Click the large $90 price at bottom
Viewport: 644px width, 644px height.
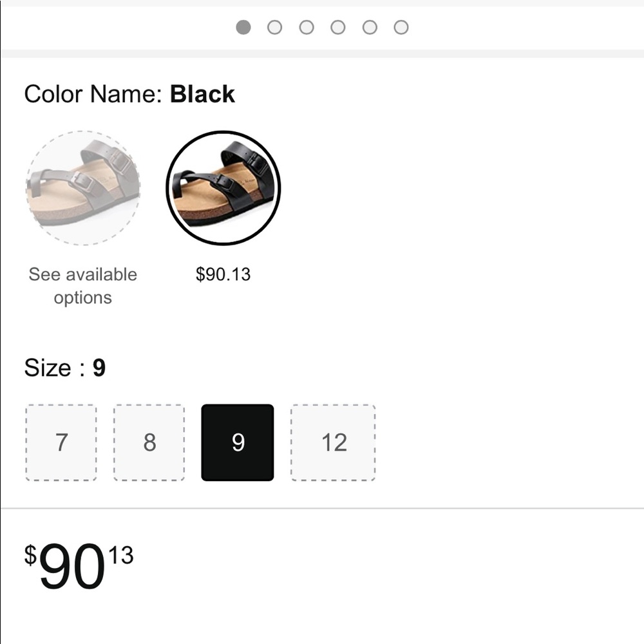coord(71,567)
